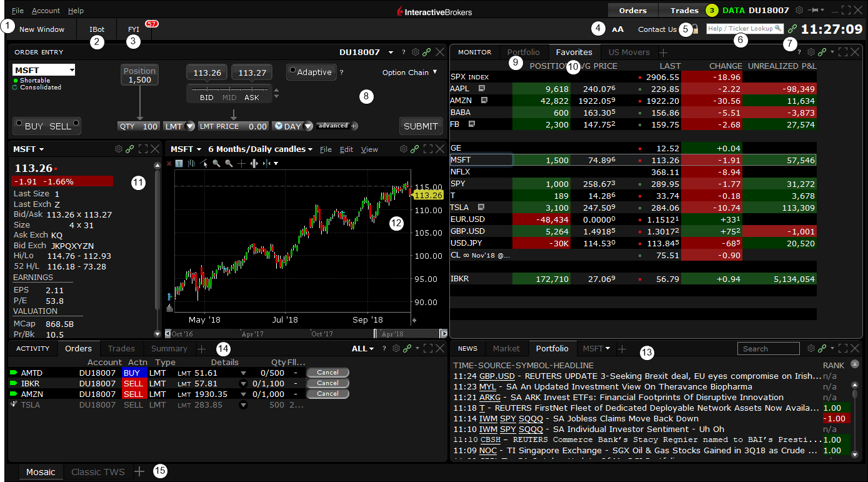Viewport: 868px width, 482px height.
Task: Switch to Classic TWS layout tab
Action: (98, 472)
